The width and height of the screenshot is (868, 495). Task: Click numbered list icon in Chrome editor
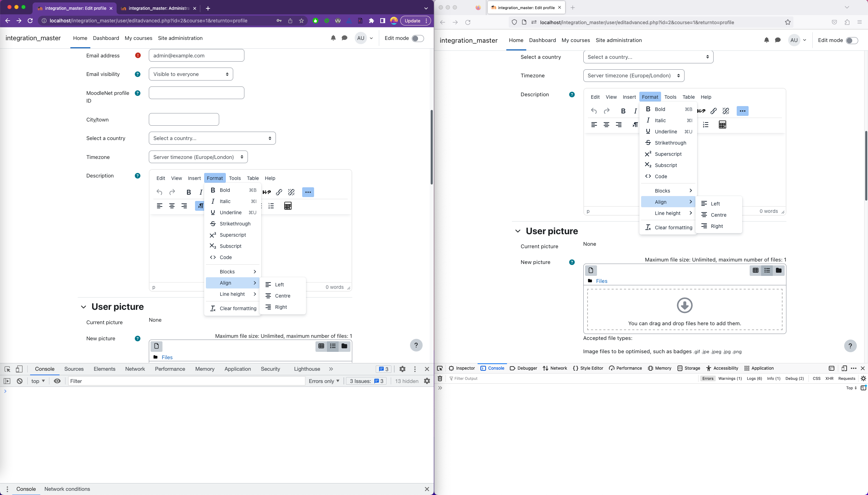coord(271,206)
